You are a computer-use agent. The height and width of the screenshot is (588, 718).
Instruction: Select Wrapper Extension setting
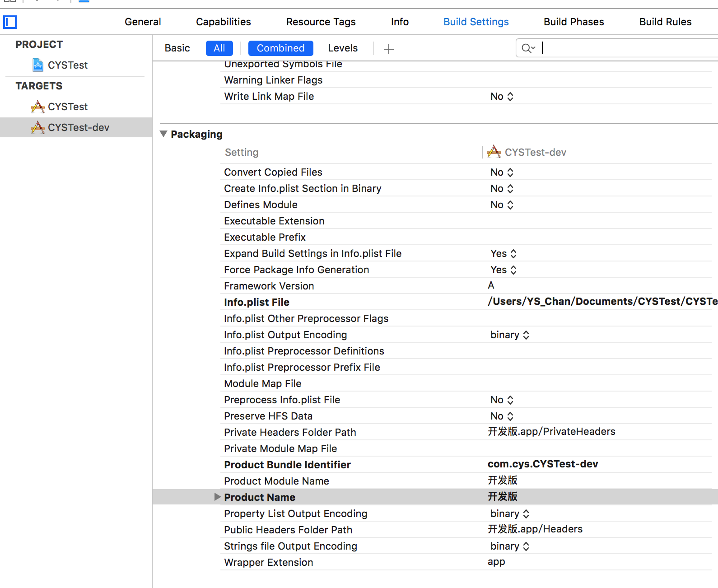(x=268, y=562)
